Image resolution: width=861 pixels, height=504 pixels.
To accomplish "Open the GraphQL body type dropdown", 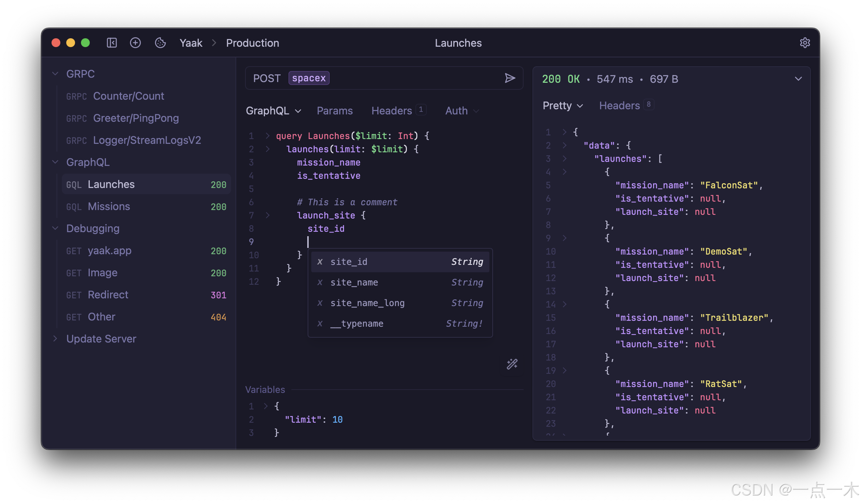I will [273, 111].
